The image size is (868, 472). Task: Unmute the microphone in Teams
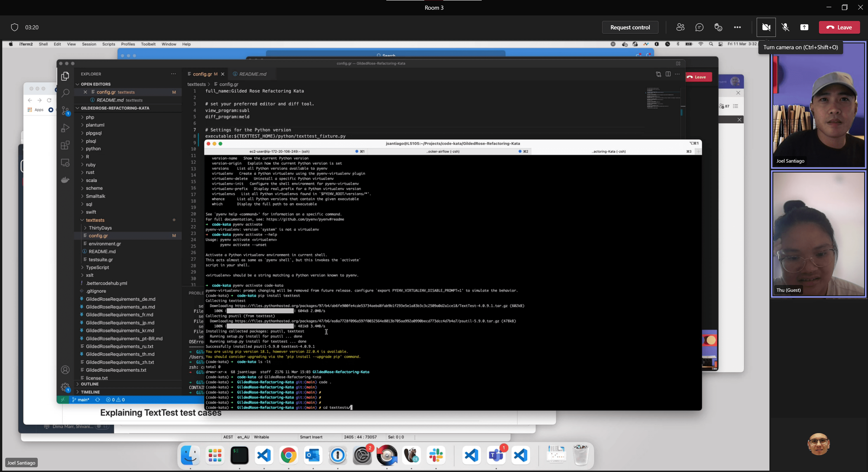(785, 27)
